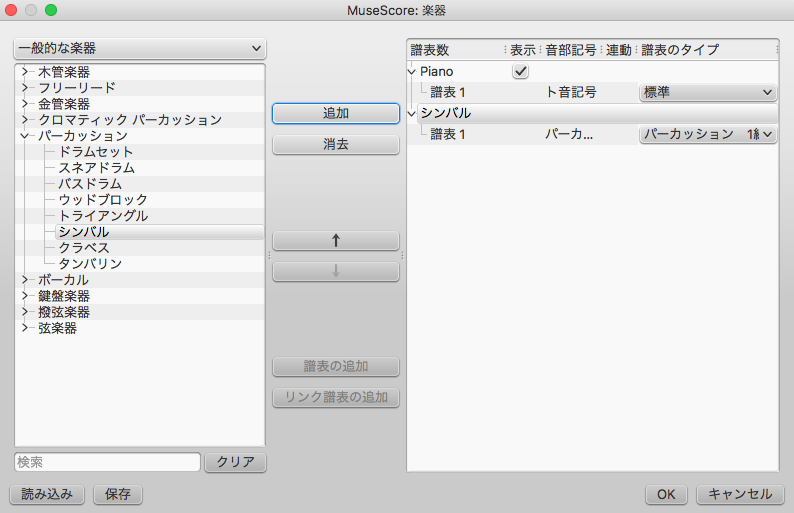Click パーカ... clef cell for シンバル
794x513 pixels.
point(569,134)
